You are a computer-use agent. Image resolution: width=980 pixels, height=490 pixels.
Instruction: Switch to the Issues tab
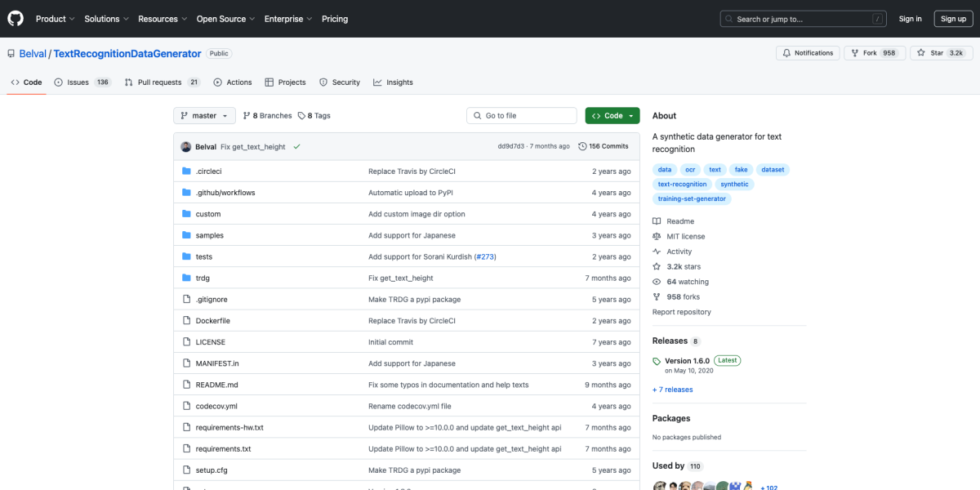click(x=78, y=82)
